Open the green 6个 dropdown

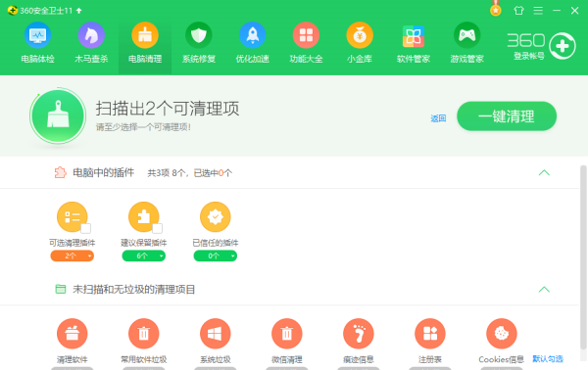pyautogui.click(x=144, y=255)
